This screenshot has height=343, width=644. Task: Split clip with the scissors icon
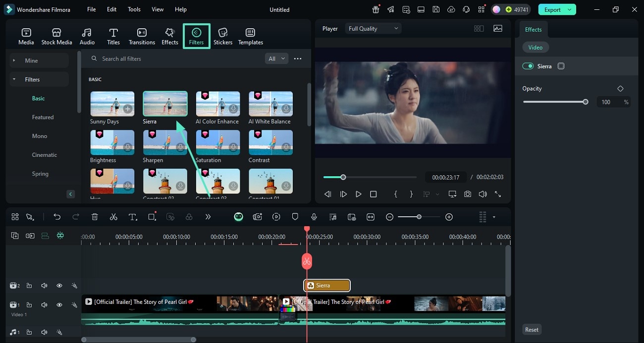[113, 217]
